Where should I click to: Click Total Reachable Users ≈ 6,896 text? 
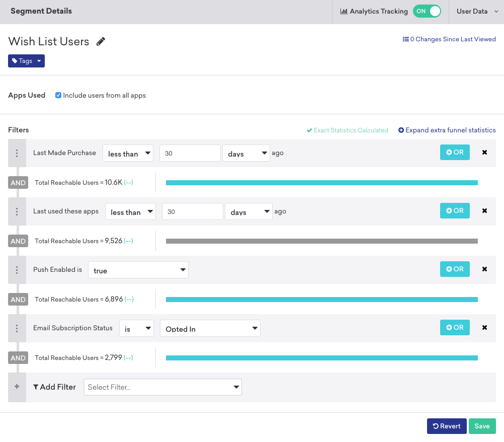point(79,299)
